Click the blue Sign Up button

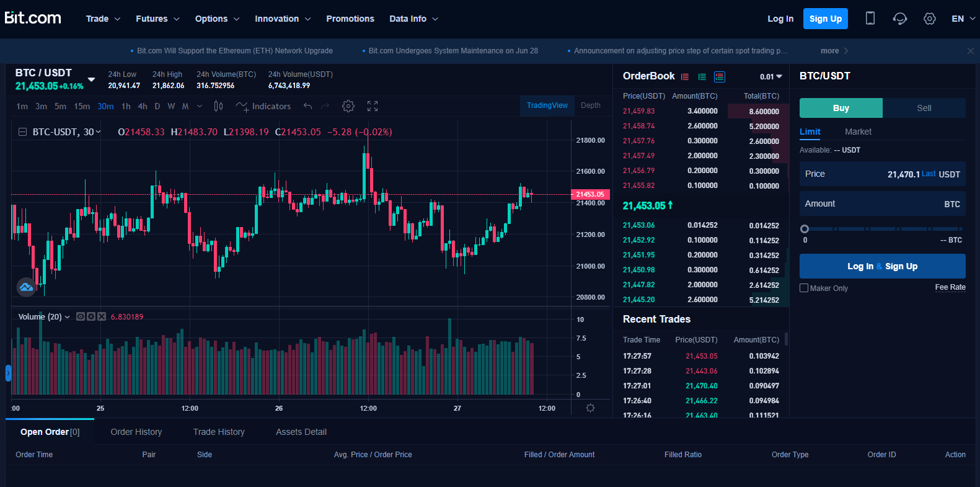tap(826, 19)
